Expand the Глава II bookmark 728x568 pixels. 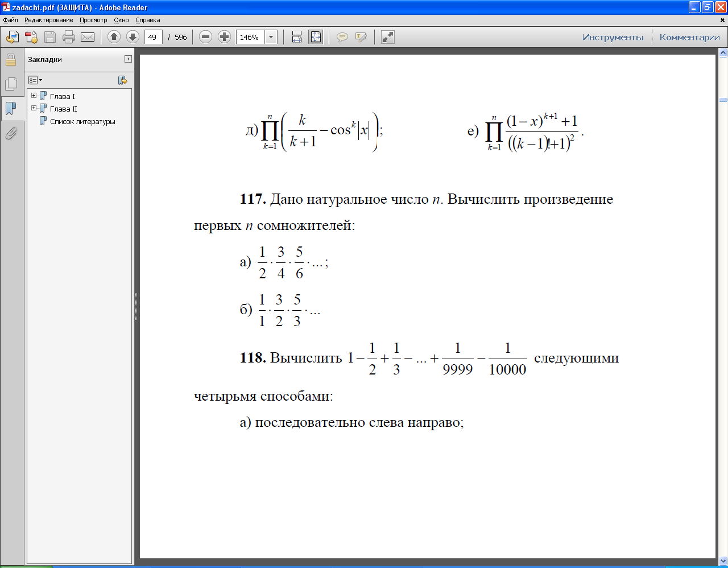click(34, 108)
